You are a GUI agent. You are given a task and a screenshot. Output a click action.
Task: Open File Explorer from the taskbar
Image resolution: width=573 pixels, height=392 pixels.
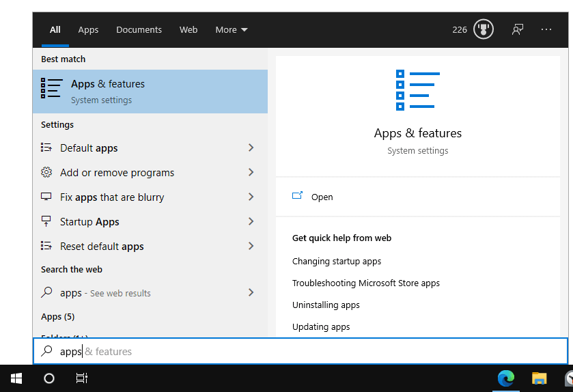coord(539,378)
